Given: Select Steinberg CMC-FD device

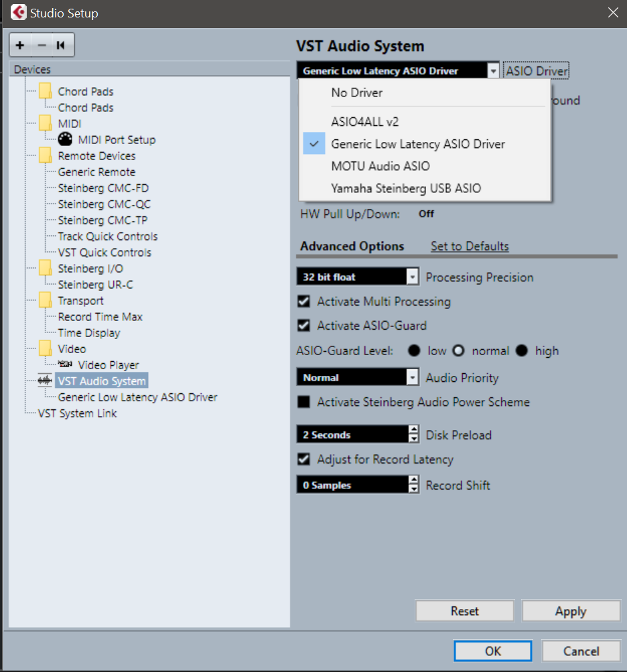Looking at the screenshot, I should (103, 188).
